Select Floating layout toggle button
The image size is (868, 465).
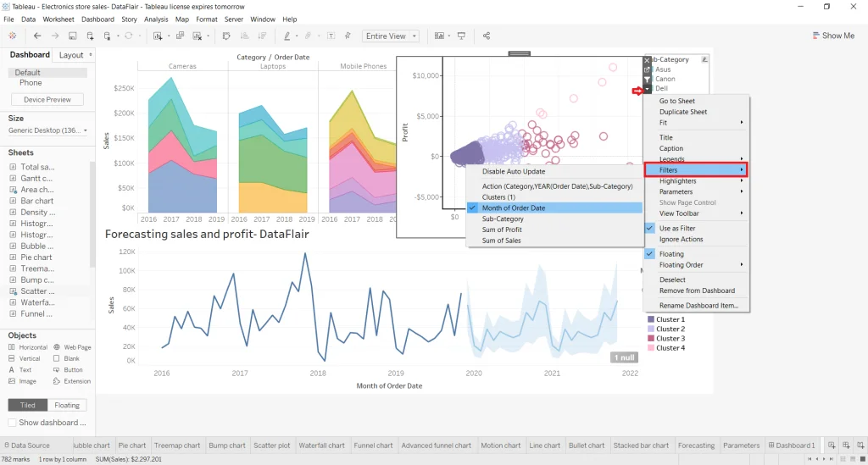point(67,405)
